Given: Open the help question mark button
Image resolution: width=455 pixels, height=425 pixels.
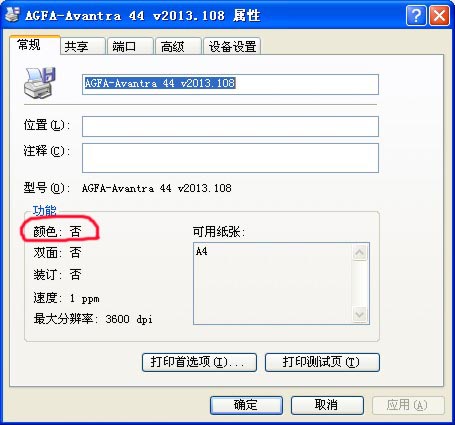Looking at the screenshot, I should click(x=416, y=15).
